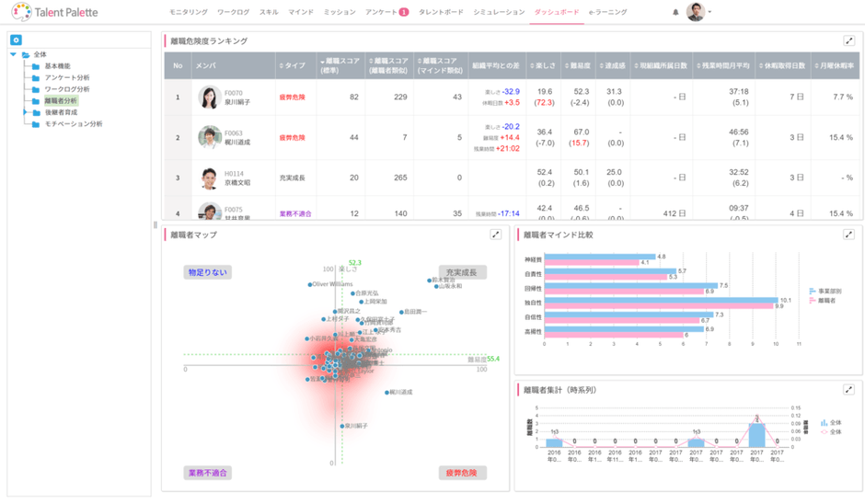Expand the 離職危険度ランキング panel fullscreen
The image size is (865, 504).
pyautogui.click(x=848, y=40)
